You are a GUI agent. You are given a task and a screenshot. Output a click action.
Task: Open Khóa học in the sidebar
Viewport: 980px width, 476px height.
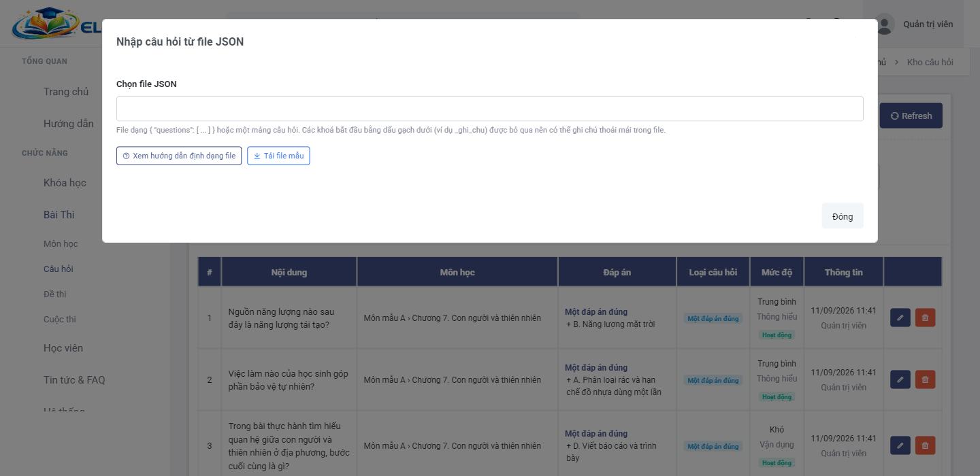[65, 183]
